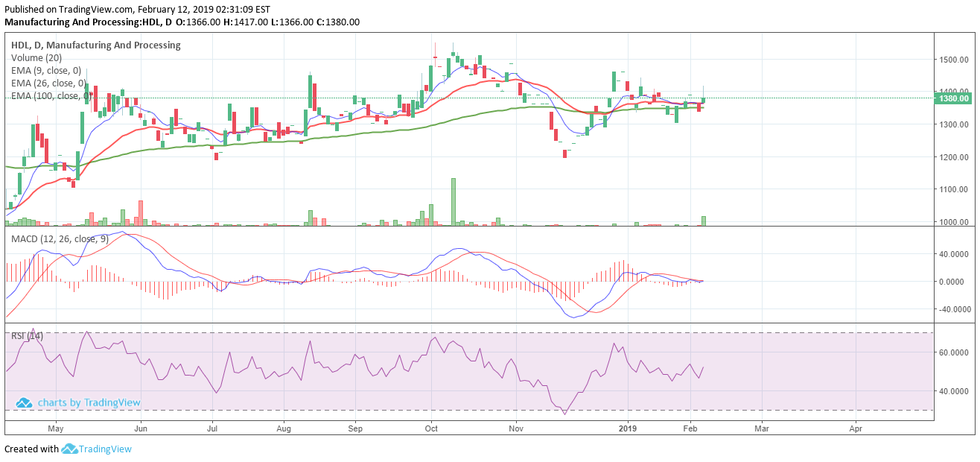The width and height of the screenshot is (980, 462).
Task: Click the RSI (14) pane label
Action: tap(27, 336)
